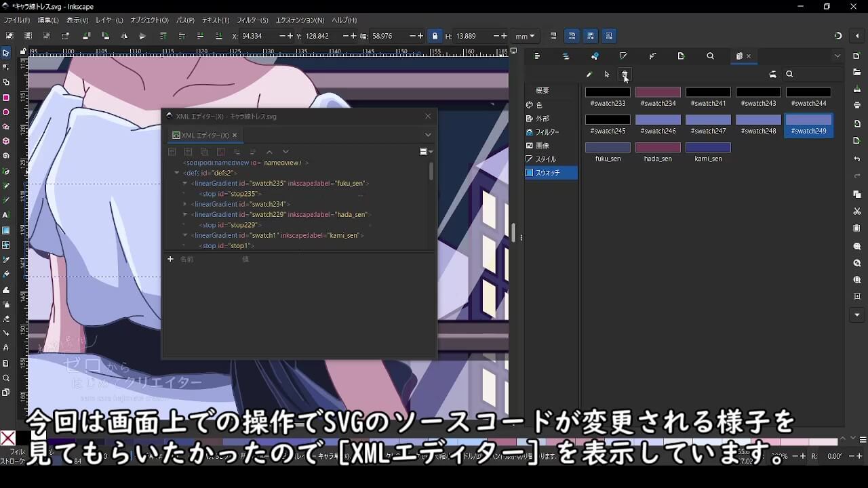868x488 pixels.
Task: Open the mm units dropdown
Action: [x=525, y=36]
